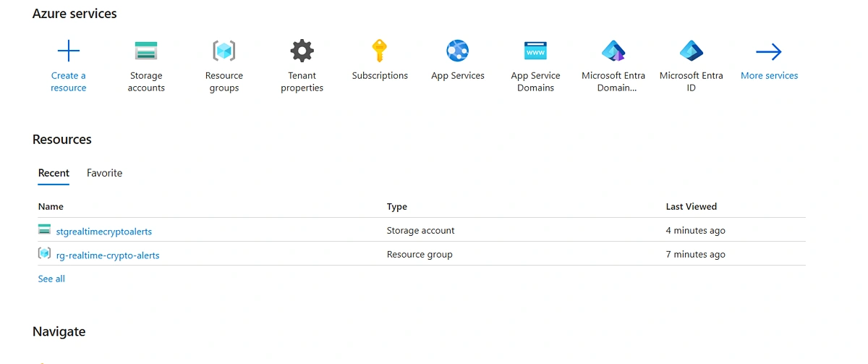Open the rg-realtime-crypto-alerts resource group link

108,255
